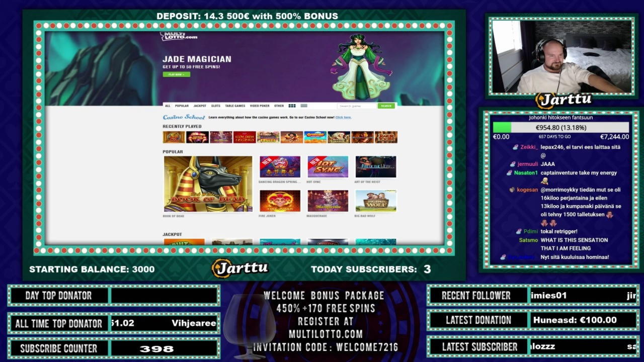Click the Hot Sync caption text

[313, 182]
